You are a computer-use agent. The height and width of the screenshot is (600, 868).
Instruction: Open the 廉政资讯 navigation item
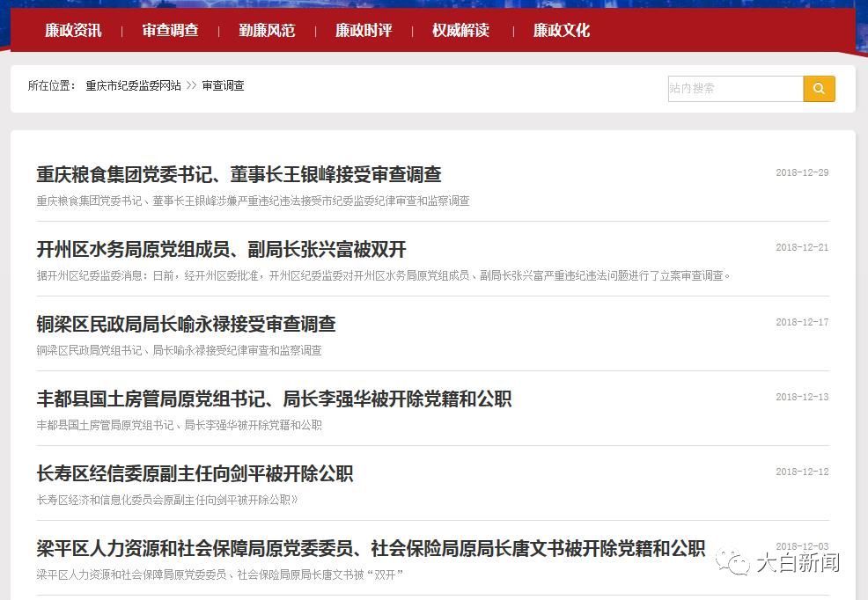(x=72, y=29)
